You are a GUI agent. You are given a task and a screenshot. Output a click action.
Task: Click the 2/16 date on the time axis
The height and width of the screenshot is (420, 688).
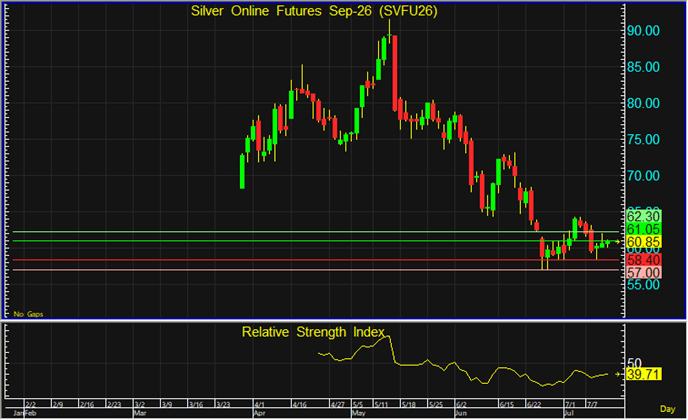(87, 404)
